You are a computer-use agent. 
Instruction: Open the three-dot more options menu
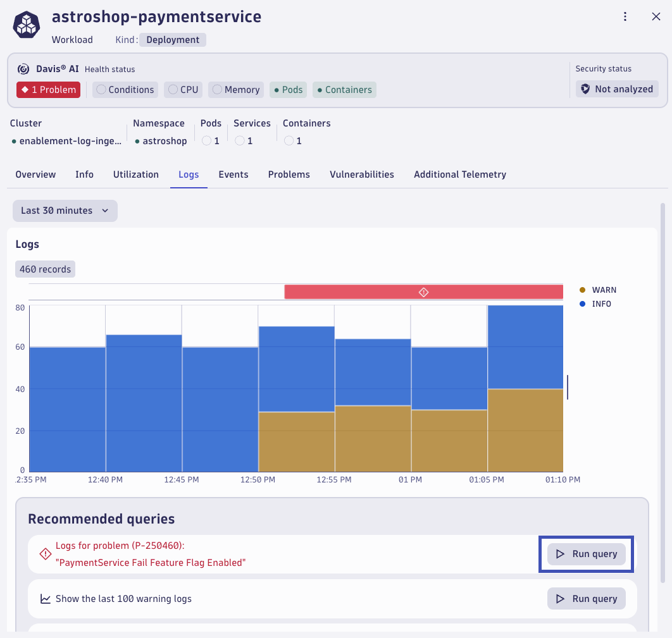click(625, 16)
